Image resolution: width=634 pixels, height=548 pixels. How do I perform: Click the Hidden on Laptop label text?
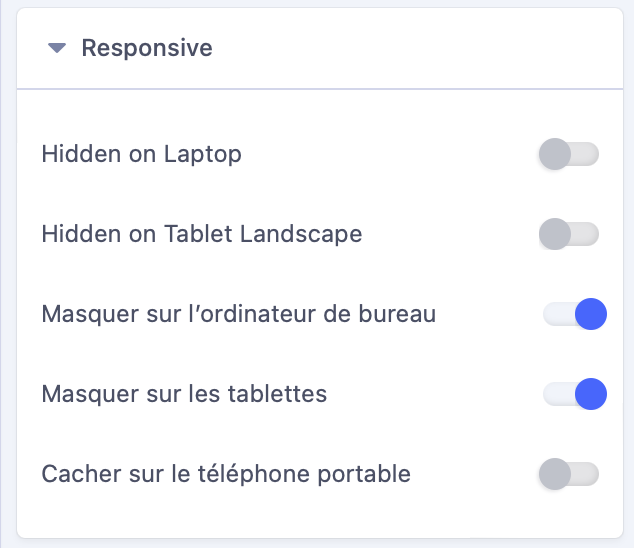click(x=141, y=155)
